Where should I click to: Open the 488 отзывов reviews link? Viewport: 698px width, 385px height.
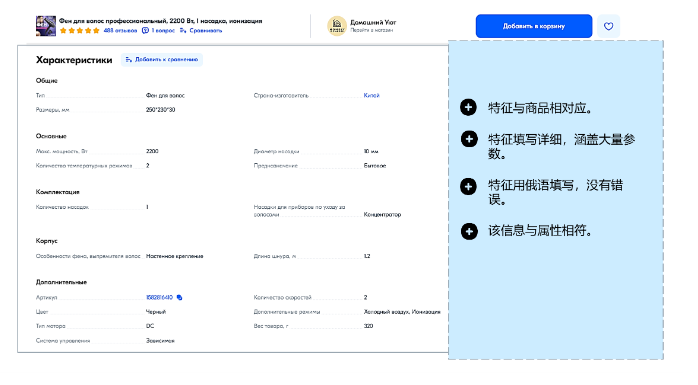[x=120, y=31]
